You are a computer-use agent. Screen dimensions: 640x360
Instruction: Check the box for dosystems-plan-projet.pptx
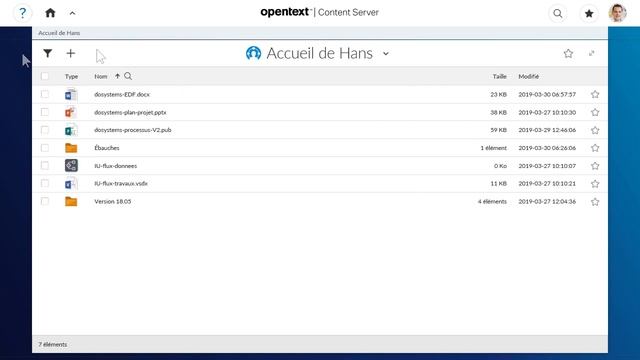tap(45, 112)
